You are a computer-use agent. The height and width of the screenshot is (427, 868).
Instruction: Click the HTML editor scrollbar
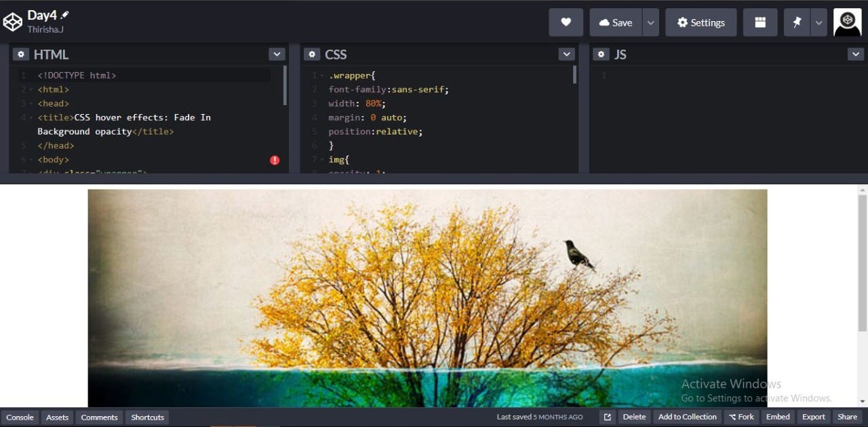285,85
